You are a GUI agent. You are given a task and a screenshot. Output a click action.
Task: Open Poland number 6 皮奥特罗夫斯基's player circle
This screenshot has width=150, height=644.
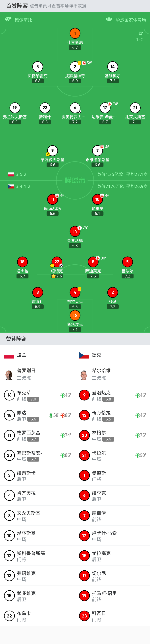pos(75,108)
